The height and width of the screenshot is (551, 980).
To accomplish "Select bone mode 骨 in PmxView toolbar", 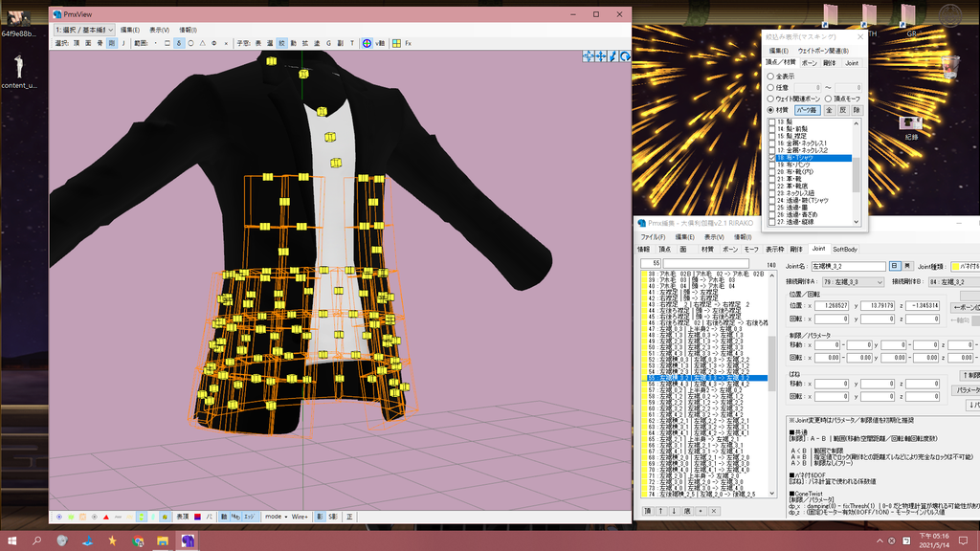I will 100,43.
